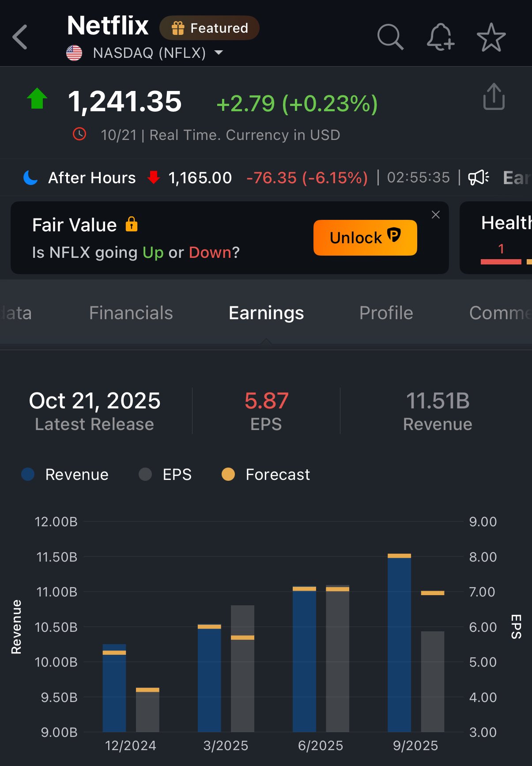Tap the Fair Value lock icon
The image size is (532, 766).
[132, 224]
